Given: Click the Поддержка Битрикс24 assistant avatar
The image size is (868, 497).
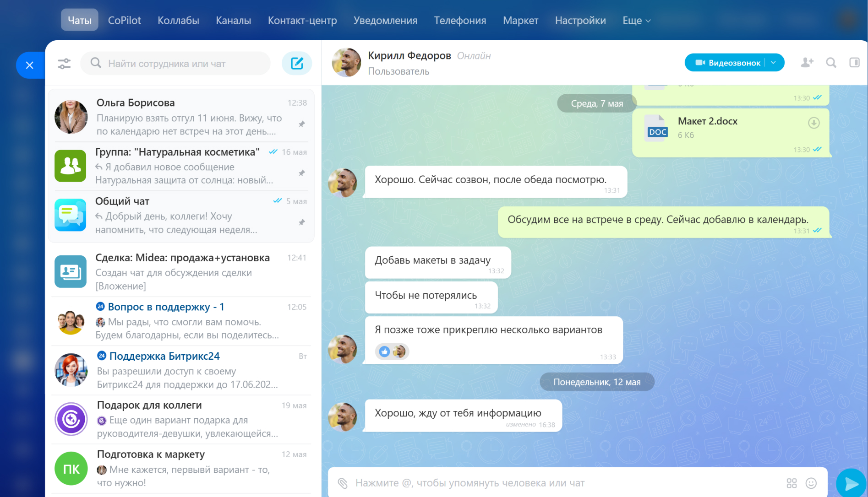Looking at the screenshot, I should click(x=71, y=370).
